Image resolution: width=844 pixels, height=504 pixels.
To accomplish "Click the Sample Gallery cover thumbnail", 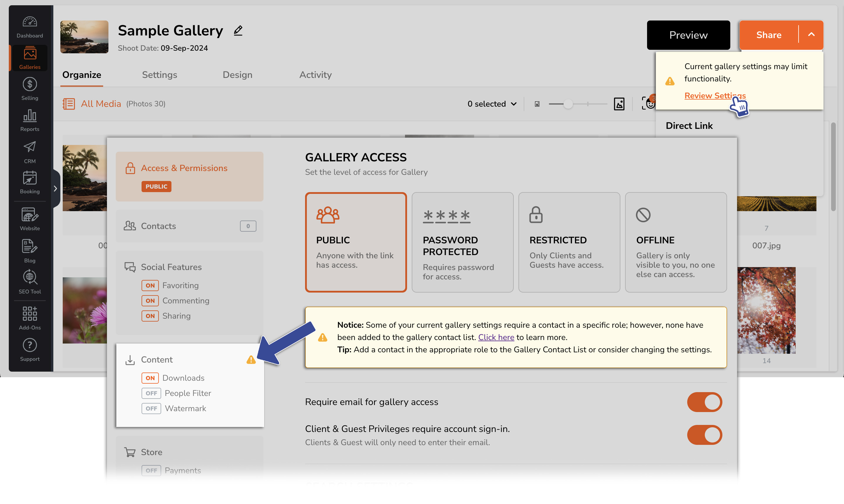I will pos(84,37).
